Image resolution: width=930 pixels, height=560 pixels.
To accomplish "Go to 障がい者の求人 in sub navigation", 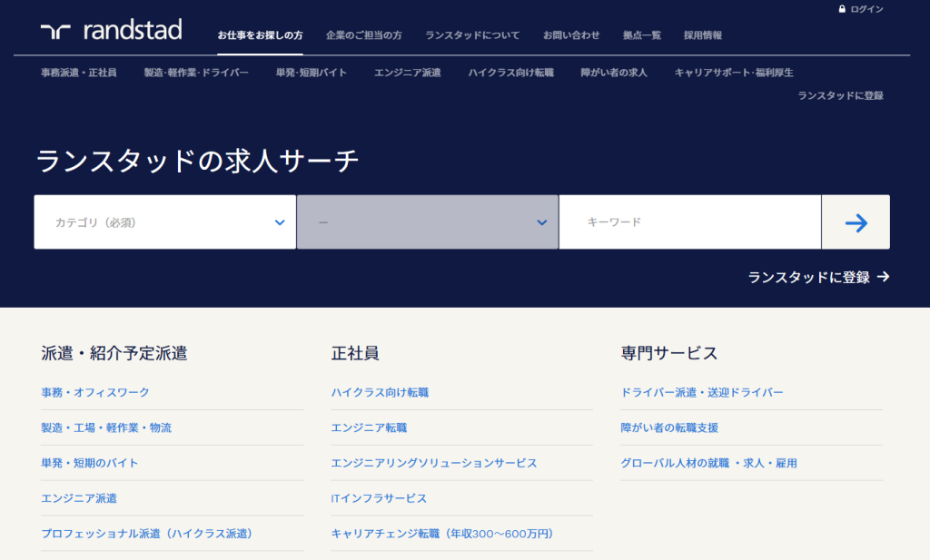I will [x=614, y=73].
